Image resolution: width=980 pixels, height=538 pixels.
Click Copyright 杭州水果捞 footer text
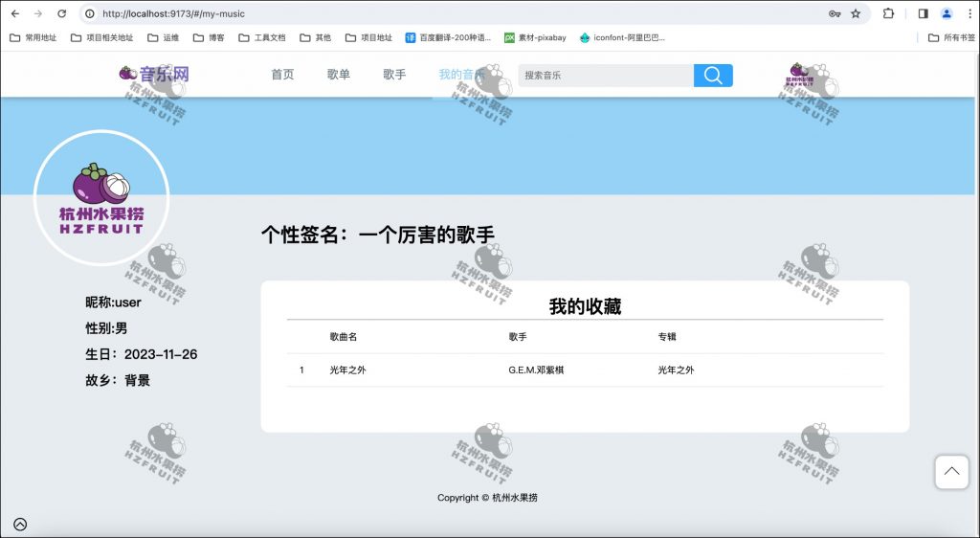[x=487, y=498]
